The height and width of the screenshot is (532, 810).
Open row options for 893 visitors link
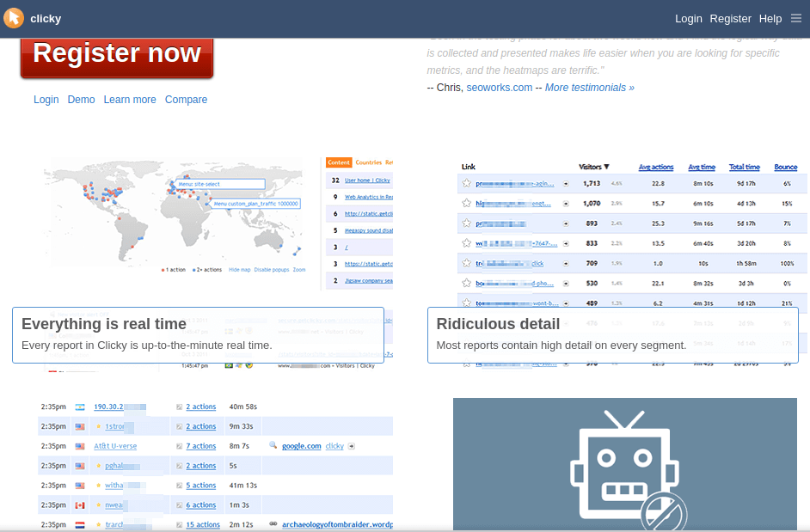(x=566, y=223)
